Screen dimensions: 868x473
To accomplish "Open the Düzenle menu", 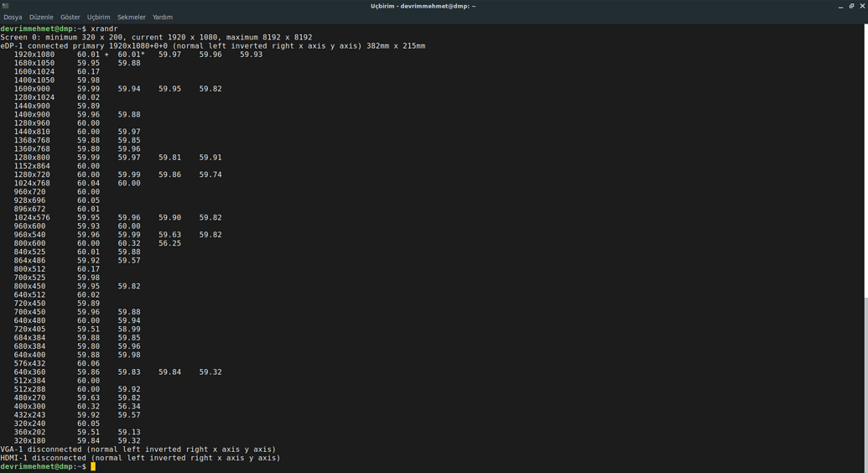I will click(x=41, y=17).
